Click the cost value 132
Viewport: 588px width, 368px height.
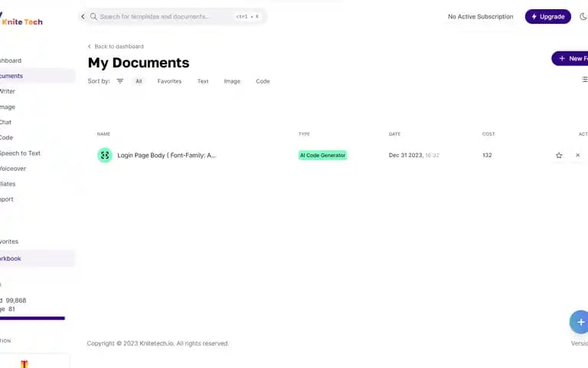coord(487,155)
